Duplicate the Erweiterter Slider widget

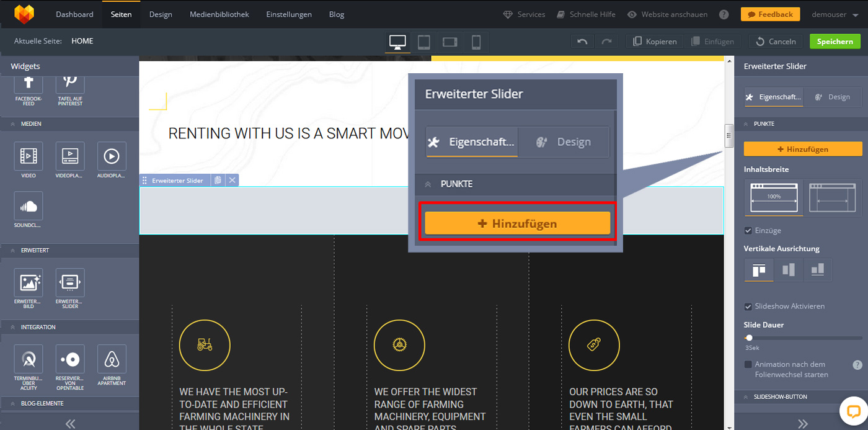218,181
